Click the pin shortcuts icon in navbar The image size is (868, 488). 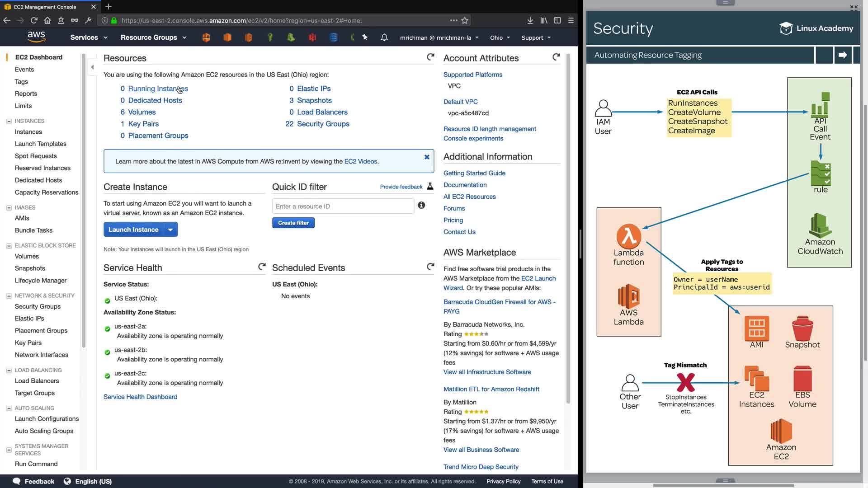pyautogui.click(x=365, y=38)
